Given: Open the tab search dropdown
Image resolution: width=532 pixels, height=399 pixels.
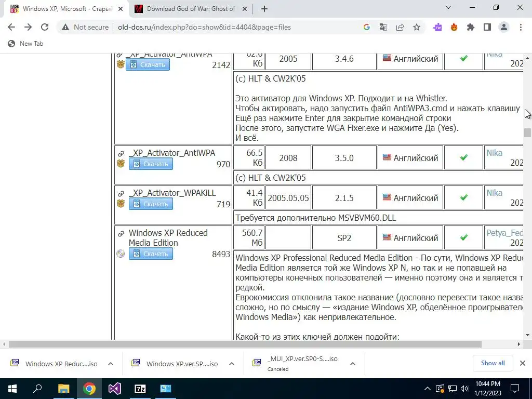Looking at the screenshot, I should (448, 7).
